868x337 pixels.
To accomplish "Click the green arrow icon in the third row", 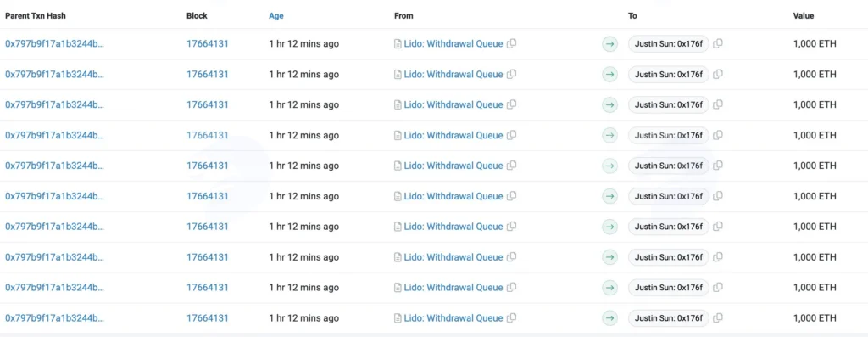I will pyautogui.click(x=609, y=104).
